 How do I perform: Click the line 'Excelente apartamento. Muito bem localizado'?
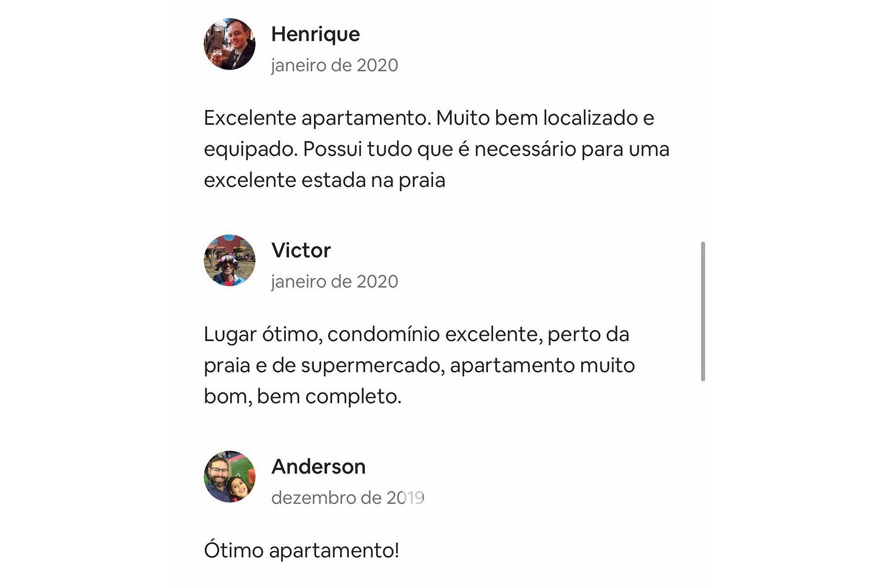tap(428, 118)
